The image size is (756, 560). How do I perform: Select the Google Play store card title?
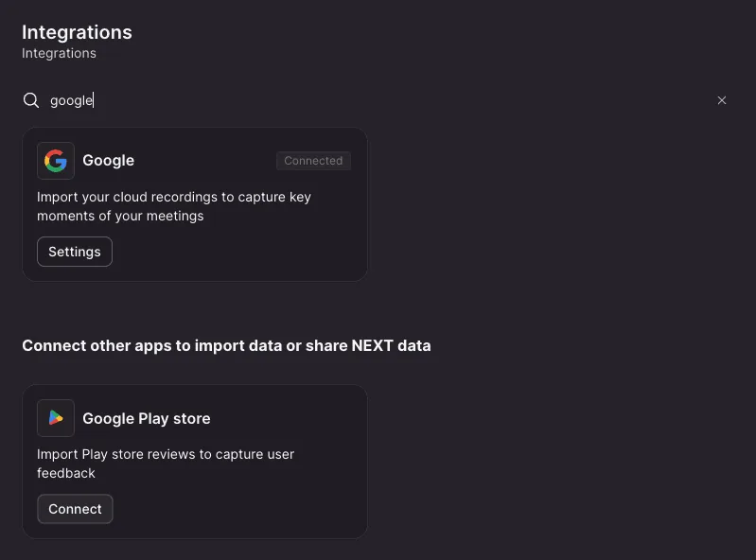147,418
